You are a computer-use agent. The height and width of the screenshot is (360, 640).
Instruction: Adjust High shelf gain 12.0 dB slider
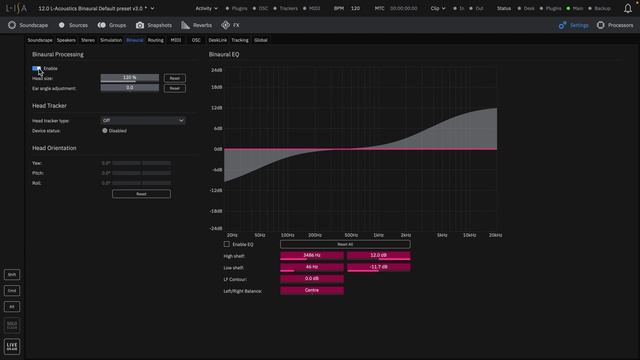point(379,256)
